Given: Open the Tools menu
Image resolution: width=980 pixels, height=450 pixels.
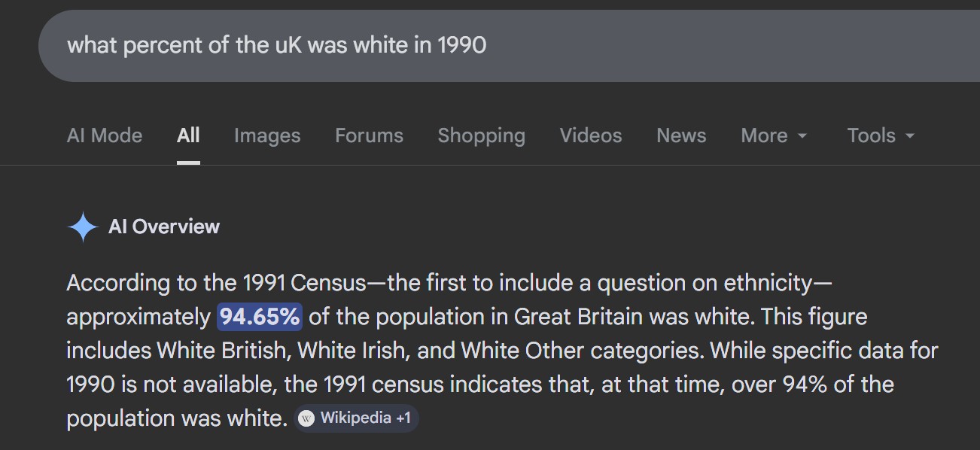Looking at the screenshot, I should (x=880, y=135).
